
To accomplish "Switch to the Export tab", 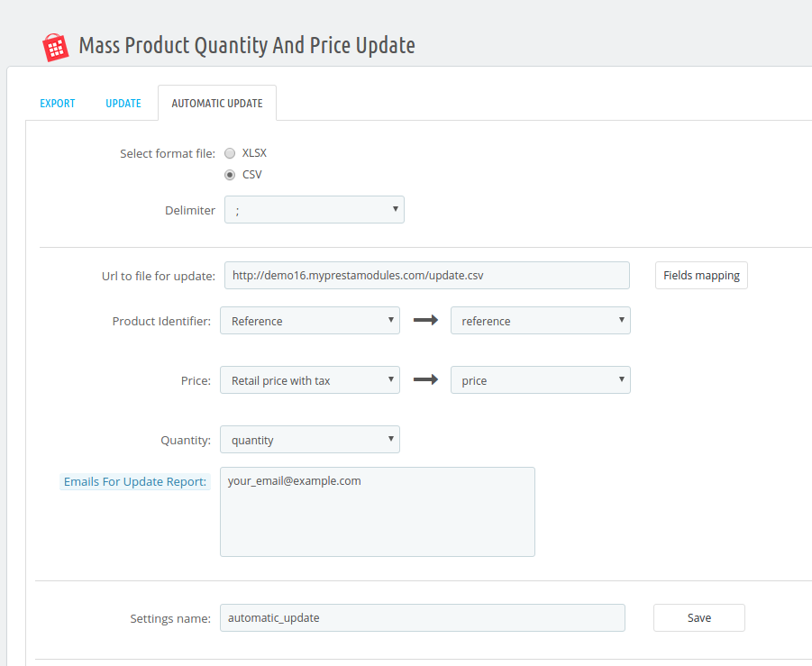I will coord(58,104).
